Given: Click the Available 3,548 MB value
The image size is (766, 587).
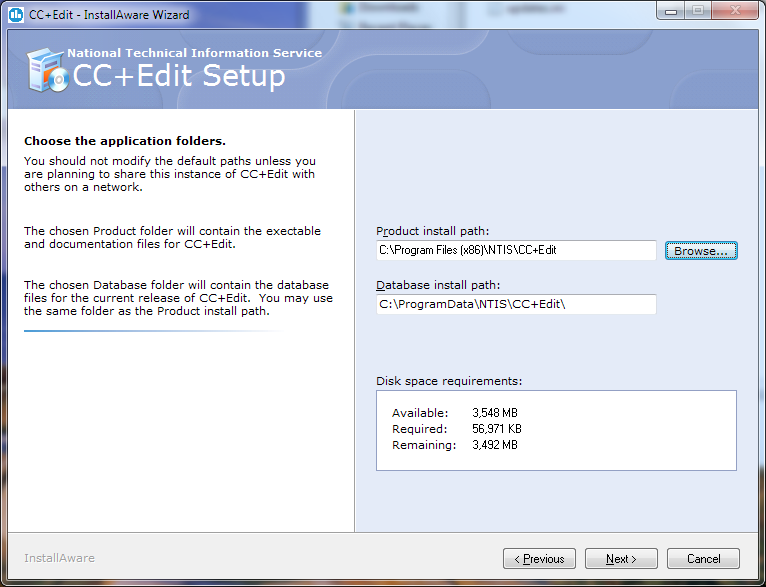Looking at the screenshot, I should point(495,413).
